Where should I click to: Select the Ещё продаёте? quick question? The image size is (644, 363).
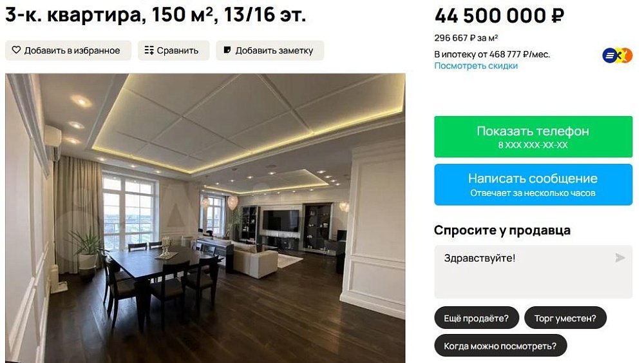click(x=477, y=318)
